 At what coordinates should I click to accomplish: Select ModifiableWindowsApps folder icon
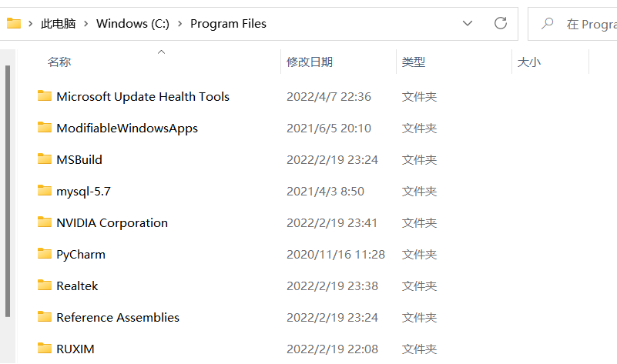point(45,127)
